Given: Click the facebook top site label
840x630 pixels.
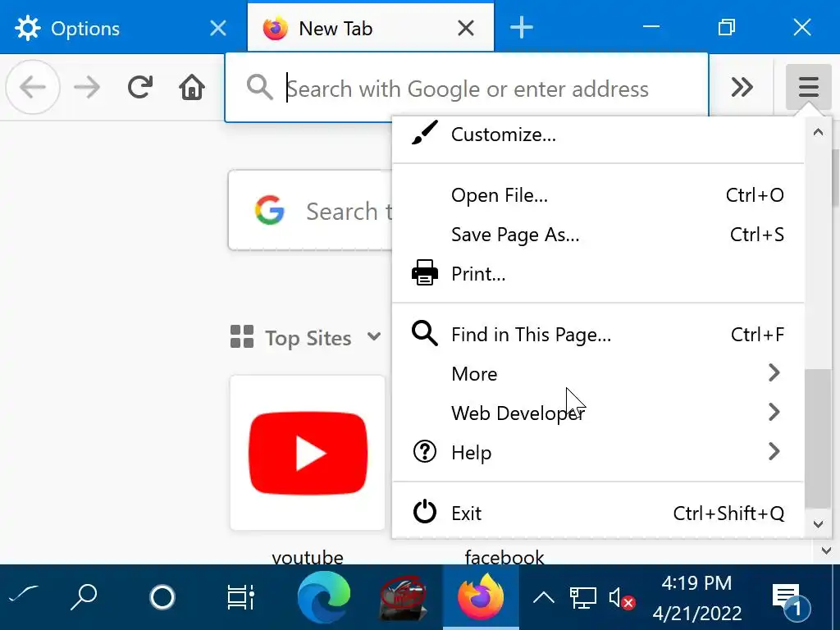Looking at the screenshot, I should point(504,557).
